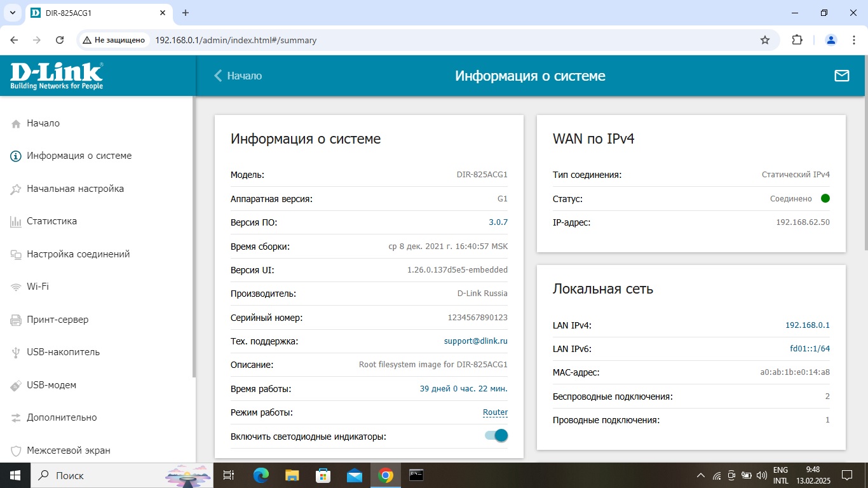Switch to the DIR-825ACG1 browser tab
The height and width of the screenshot is (488, 868).
click(x=98, y=13)
